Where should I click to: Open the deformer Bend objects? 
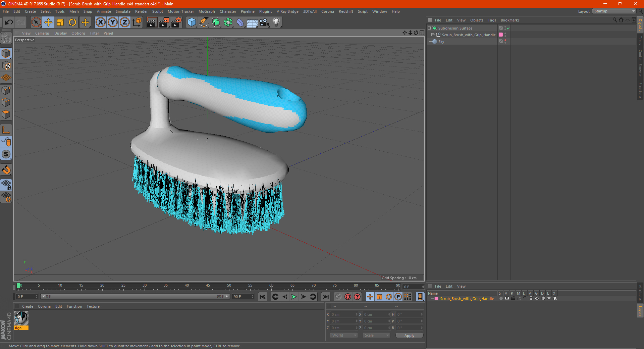coord(240,22)
